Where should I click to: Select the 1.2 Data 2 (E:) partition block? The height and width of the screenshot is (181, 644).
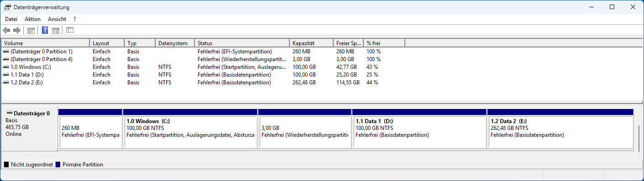click(x=560, y=129)
